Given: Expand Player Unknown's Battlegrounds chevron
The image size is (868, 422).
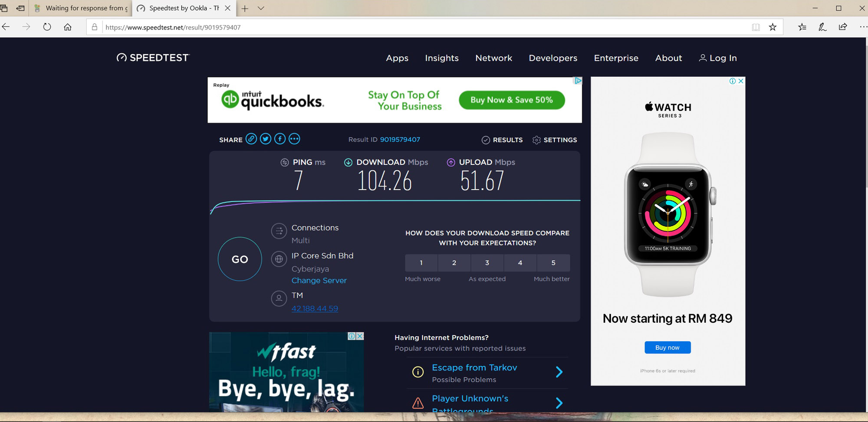Looking at the screenshot, I should click(x=559, y=403).
